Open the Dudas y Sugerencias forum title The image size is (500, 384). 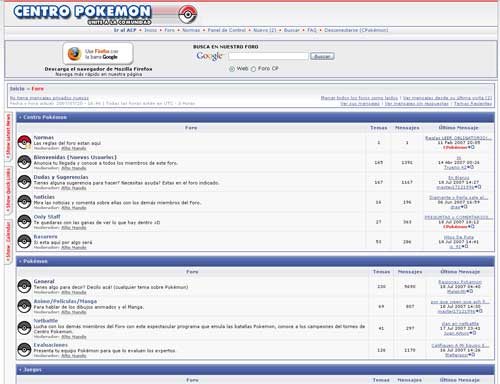click(61, 177)
